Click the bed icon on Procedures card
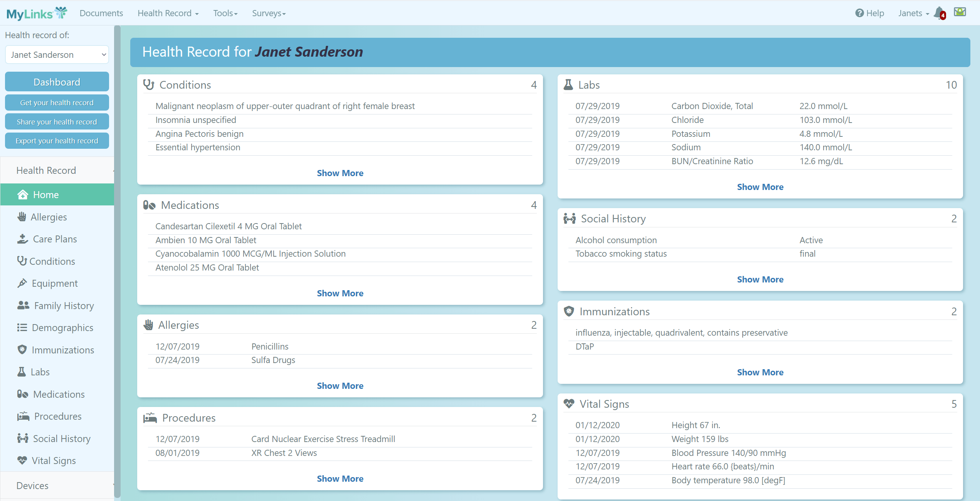The height and width of the screenshot is (501, 980). click(150, 418)
